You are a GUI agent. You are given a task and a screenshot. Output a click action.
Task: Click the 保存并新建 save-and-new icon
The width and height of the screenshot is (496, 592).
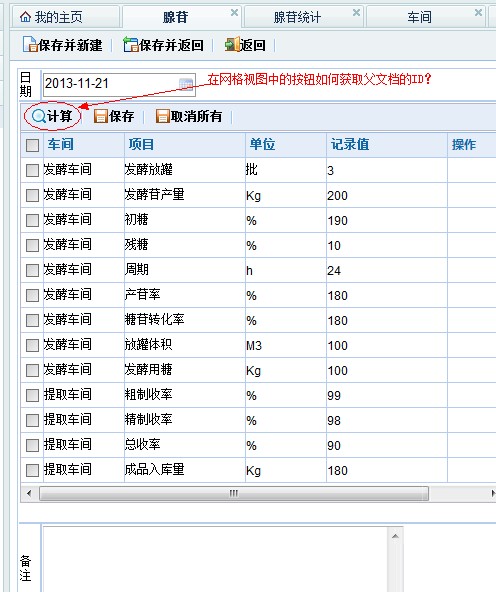coord(30,45)
